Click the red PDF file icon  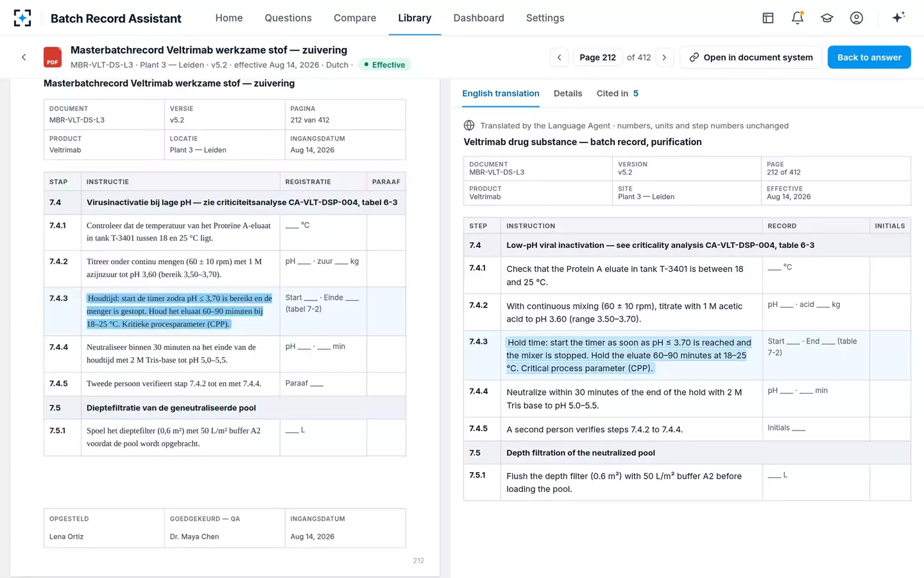pyautogui.click(x=53, y=57)
